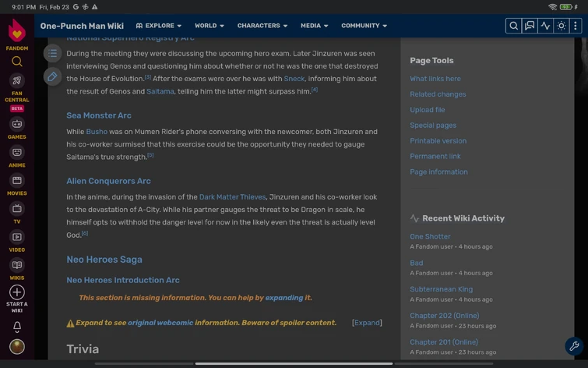Click reference footnote [4]

pos(315,90)
